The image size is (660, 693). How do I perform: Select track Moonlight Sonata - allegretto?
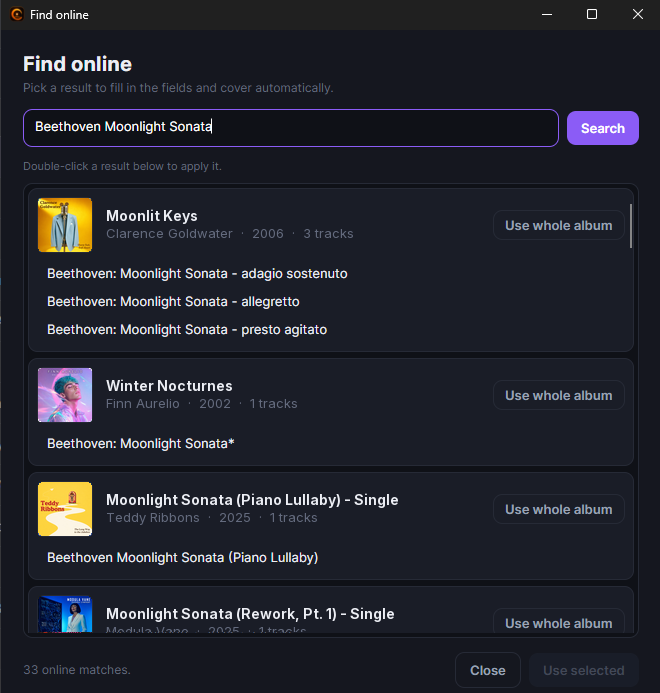point(173,301)
